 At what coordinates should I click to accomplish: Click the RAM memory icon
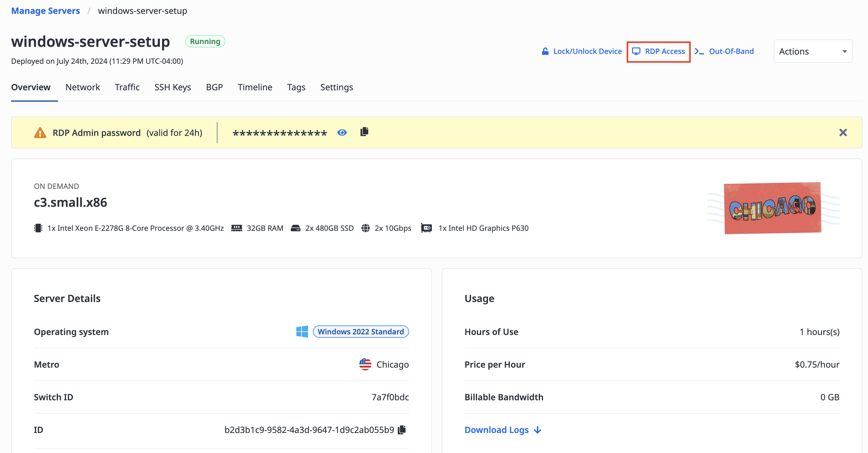pyautogui.click(x=237, y=228)
